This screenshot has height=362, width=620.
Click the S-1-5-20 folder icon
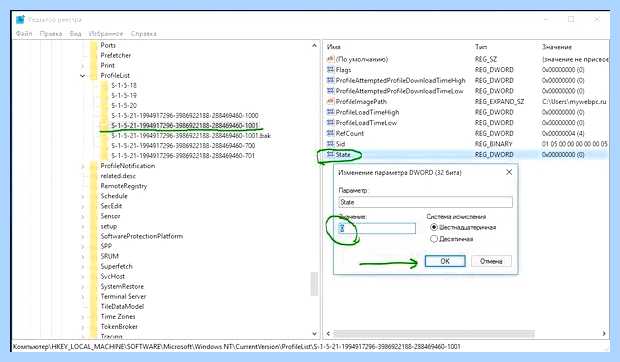point(104,106)
